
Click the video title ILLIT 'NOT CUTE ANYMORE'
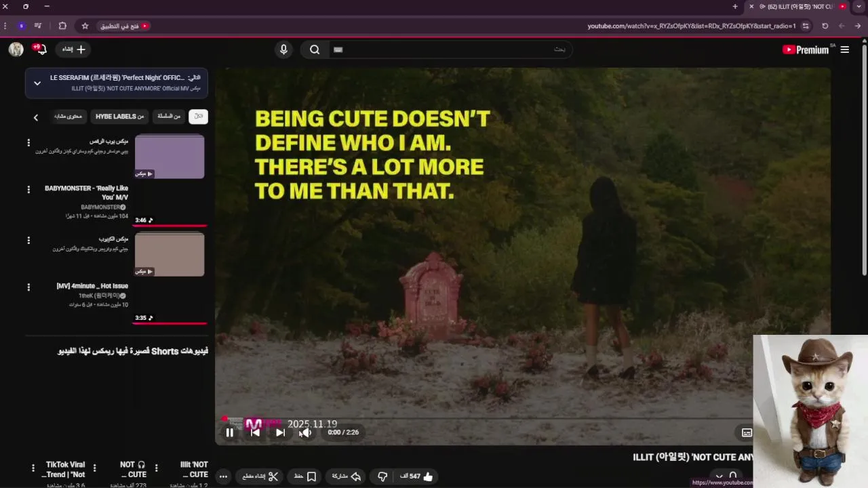coord(692,457)
